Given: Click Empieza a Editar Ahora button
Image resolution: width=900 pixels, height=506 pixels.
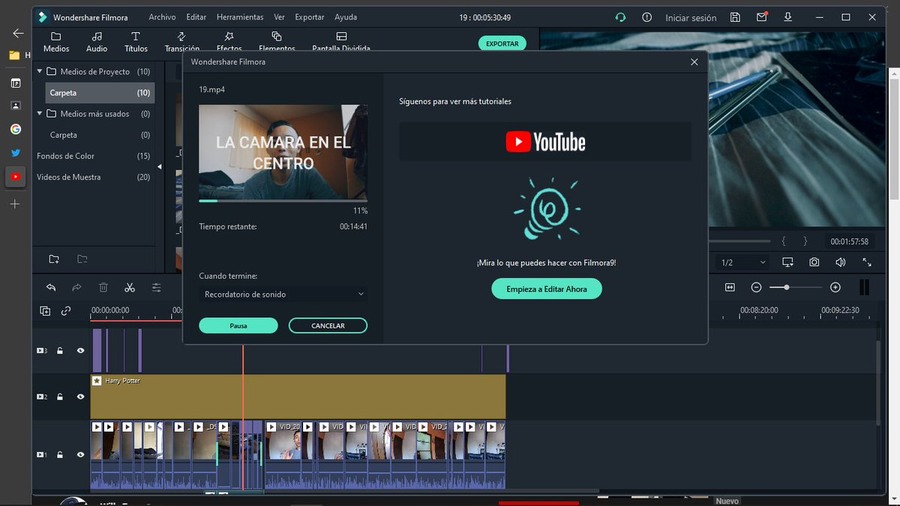Looking at the screenshot, I should click(546, 289).
